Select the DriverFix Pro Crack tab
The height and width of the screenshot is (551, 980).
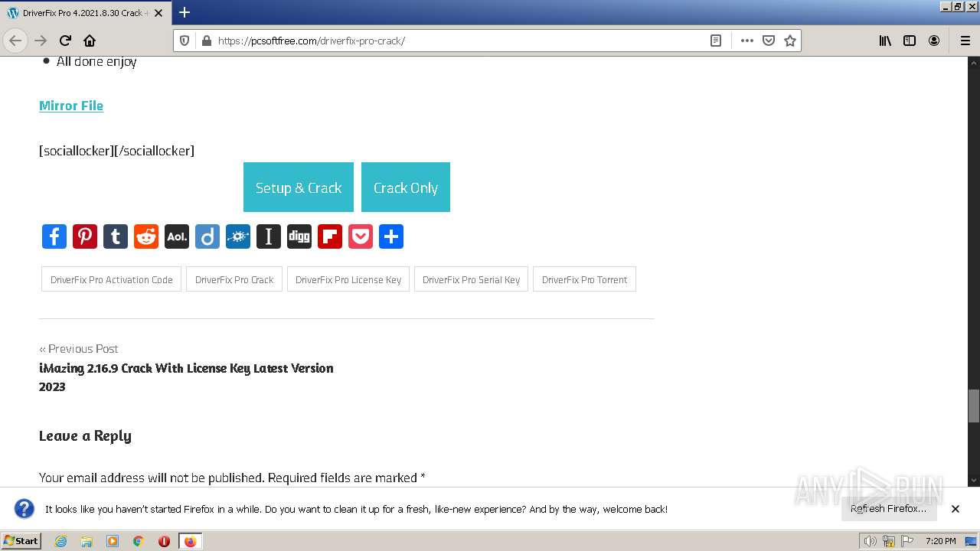point(85,13)
